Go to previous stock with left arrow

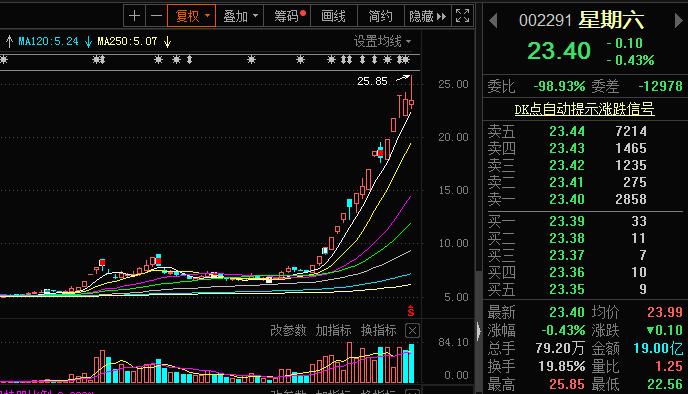coord(493,21)
